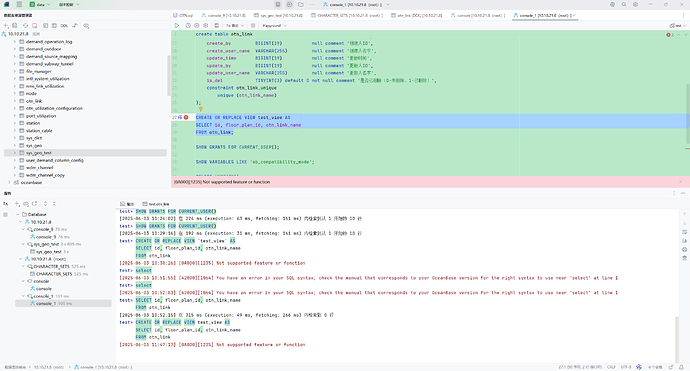Refresh the database explorer tree
690x371 pixels.
pyautogui.click(x=26, y=26)
